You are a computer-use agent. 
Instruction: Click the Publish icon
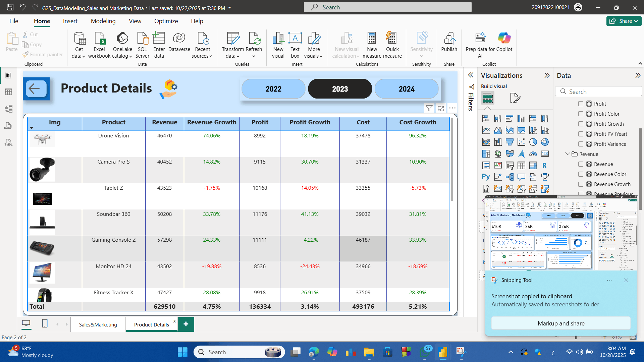coord(449,44)
